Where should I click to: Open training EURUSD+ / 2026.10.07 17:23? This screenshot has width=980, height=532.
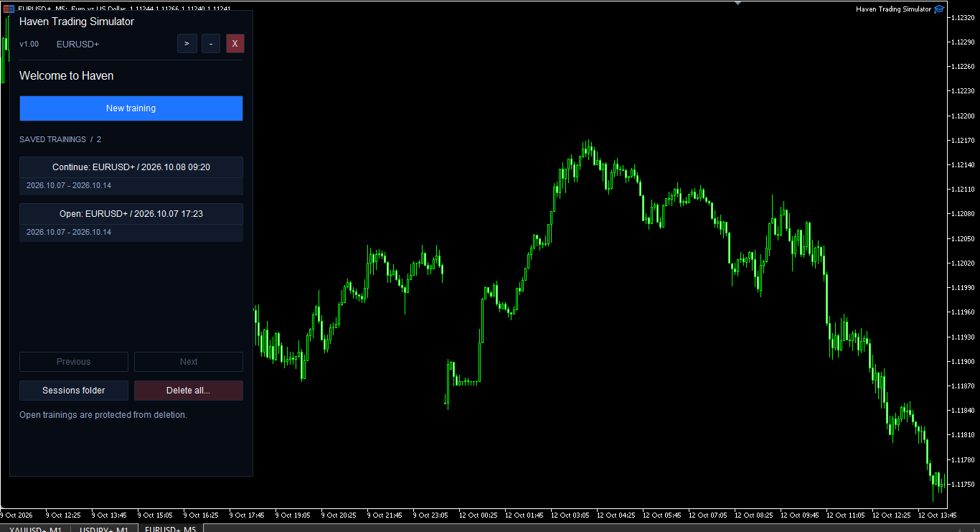[x=131, y=214]
